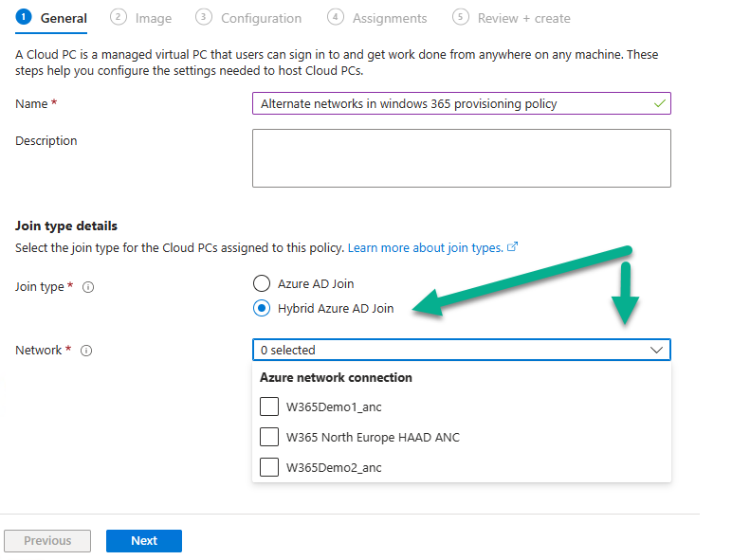Click step 3 circle icon for Configuration

click(x=204, y=17)
